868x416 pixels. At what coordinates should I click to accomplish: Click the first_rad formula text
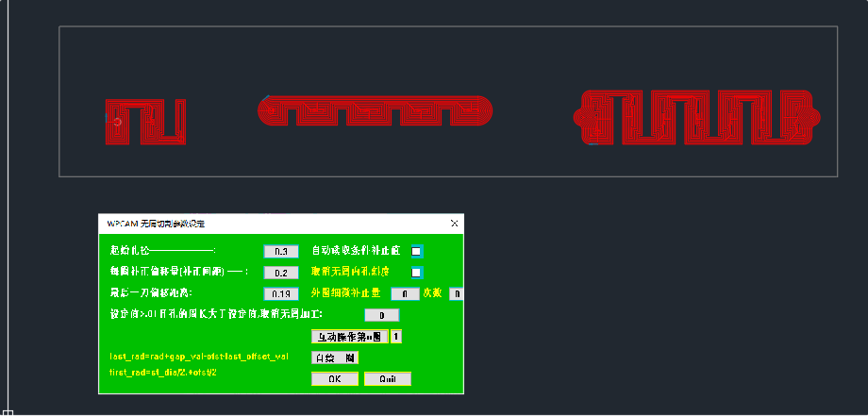coord(163,373)
